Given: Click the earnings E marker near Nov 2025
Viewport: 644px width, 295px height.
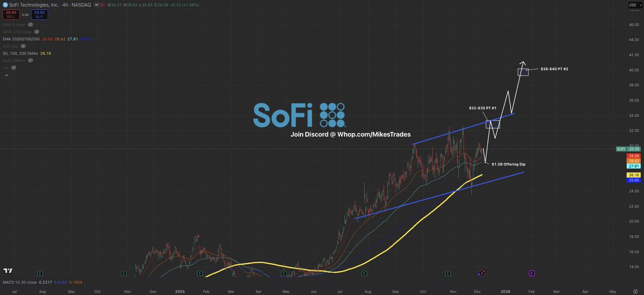Looking at the screenshot, I should 448,274.
